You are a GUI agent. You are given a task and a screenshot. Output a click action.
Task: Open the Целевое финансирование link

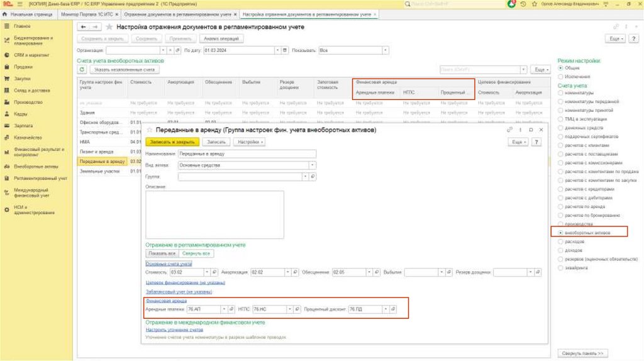[185, 283]
